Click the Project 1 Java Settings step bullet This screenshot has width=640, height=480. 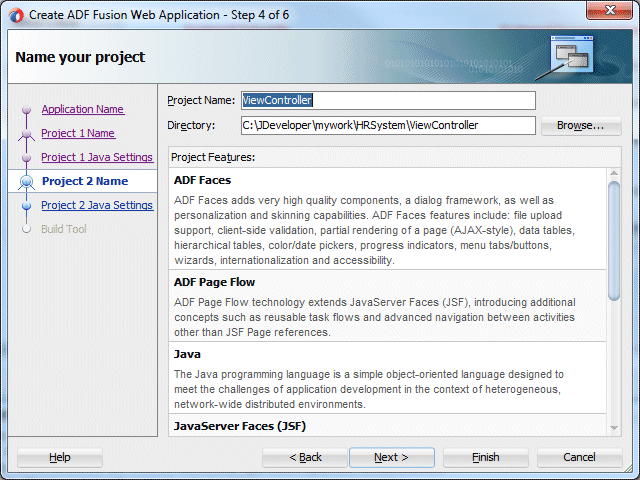coord(27,158)
